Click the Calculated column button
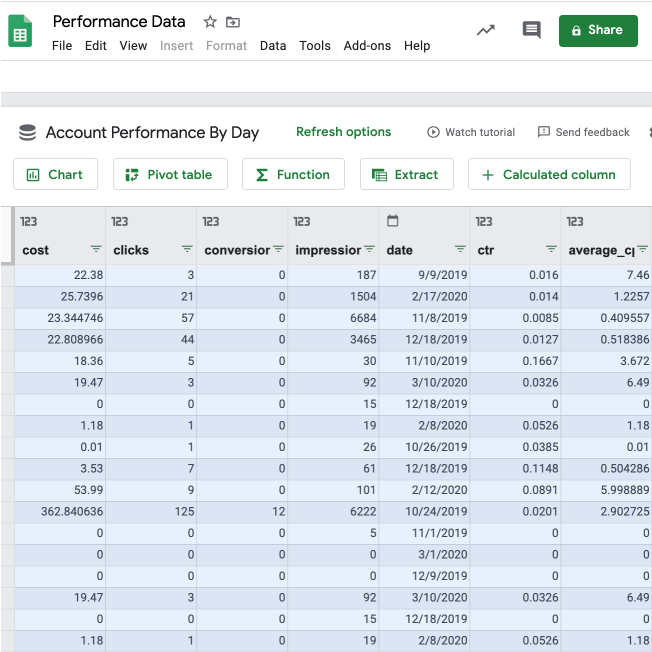 [x=549, y=174]
